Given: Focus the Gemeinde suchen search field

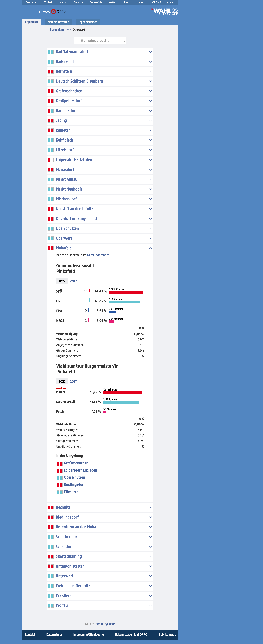Looking at the screenshot, I should [x=100, y=41].
